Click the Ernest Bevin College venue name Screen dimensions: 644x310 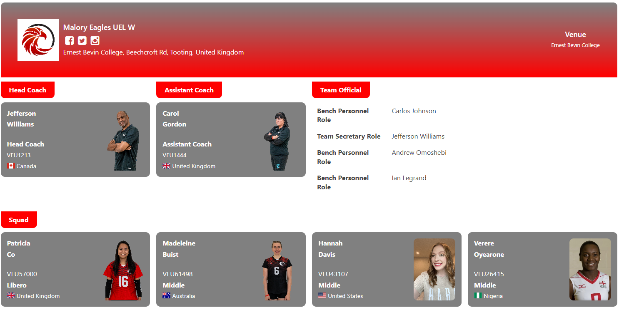pyautogui.click(x=575, y=45)
